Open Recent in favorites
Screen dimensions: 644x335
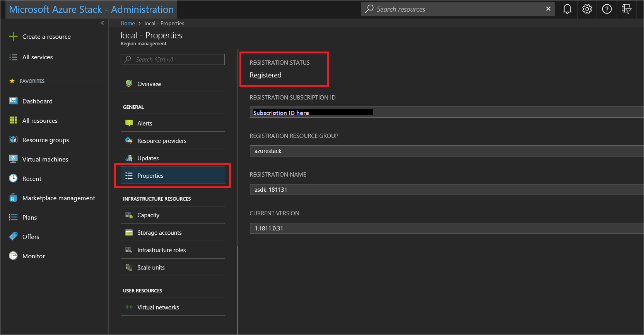(32, 179)
